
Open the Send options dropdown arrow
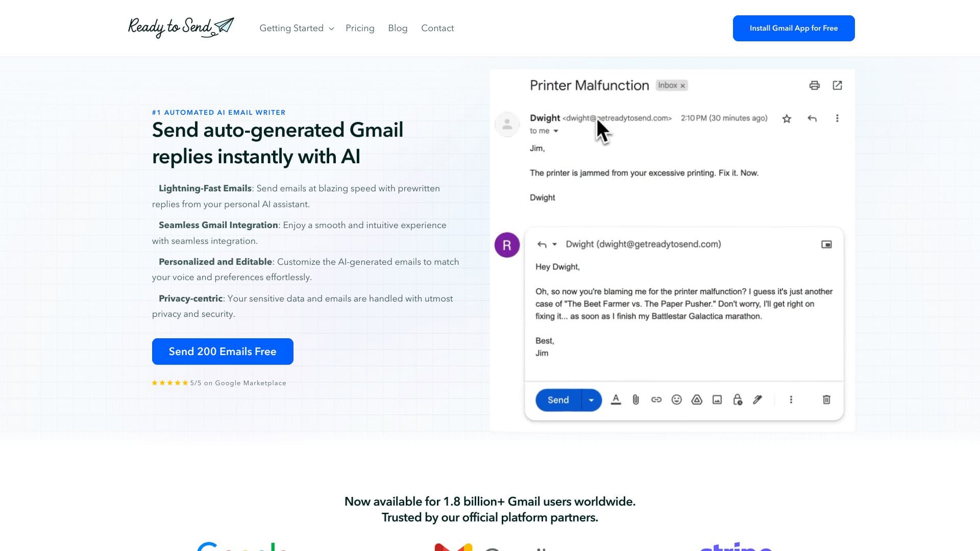click(591, 400)
